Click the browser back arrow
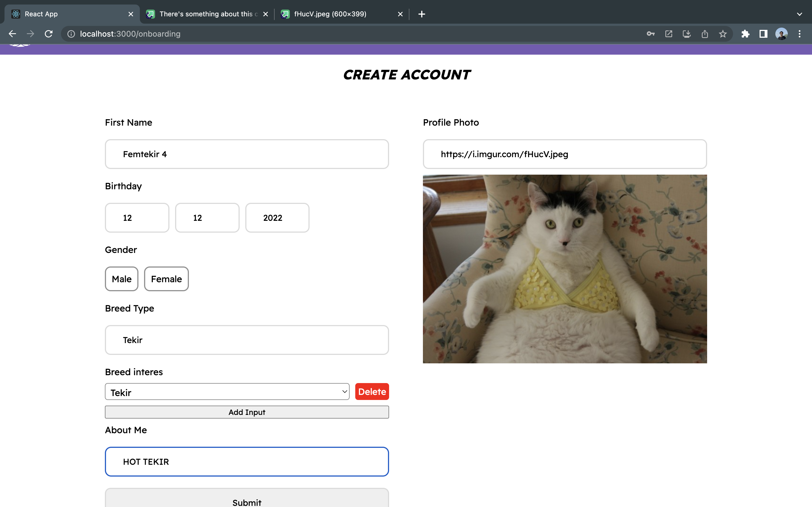812x507 pixels. (x=12, y=34)
